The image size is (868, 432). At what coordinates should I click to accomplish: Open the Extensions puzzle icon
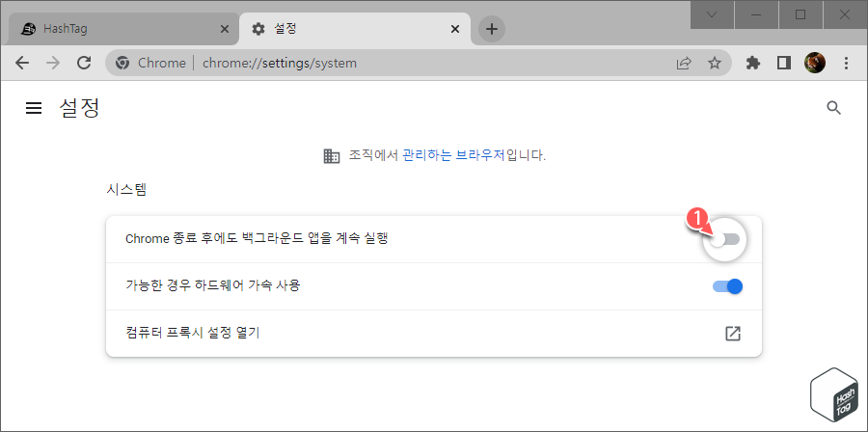(753, 63)
